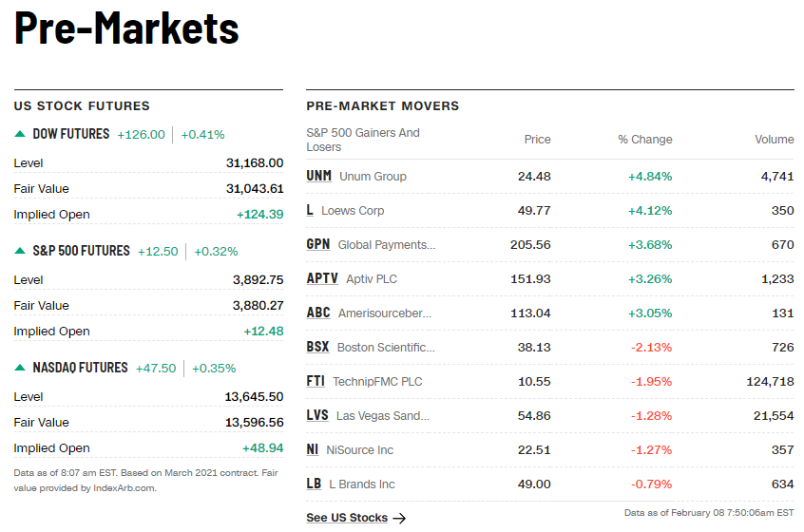
Task: Open the LVS Las Vegas Sands ticker
Action: (317, 416)
